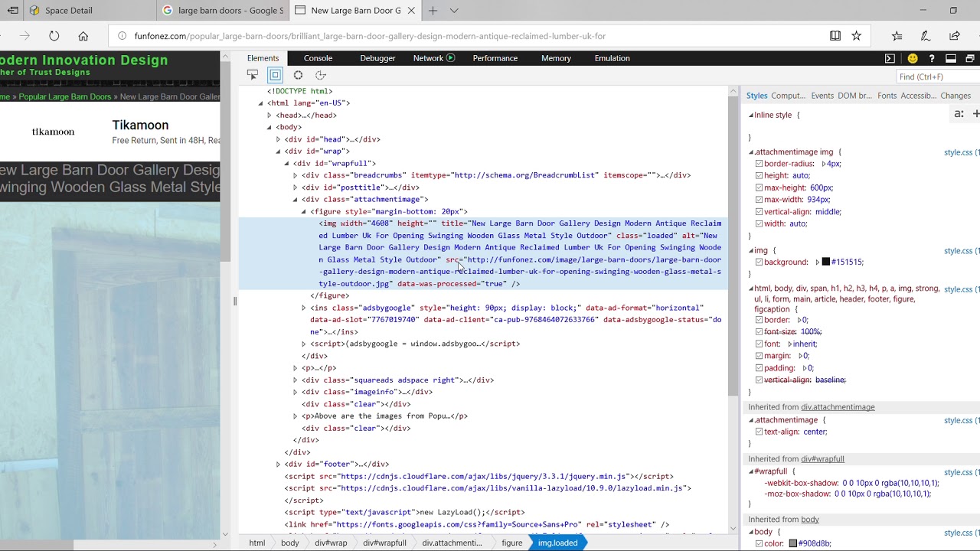Uncheck the img background property
This screenshot has height=551, width=980.
click(x=759, y=262)
